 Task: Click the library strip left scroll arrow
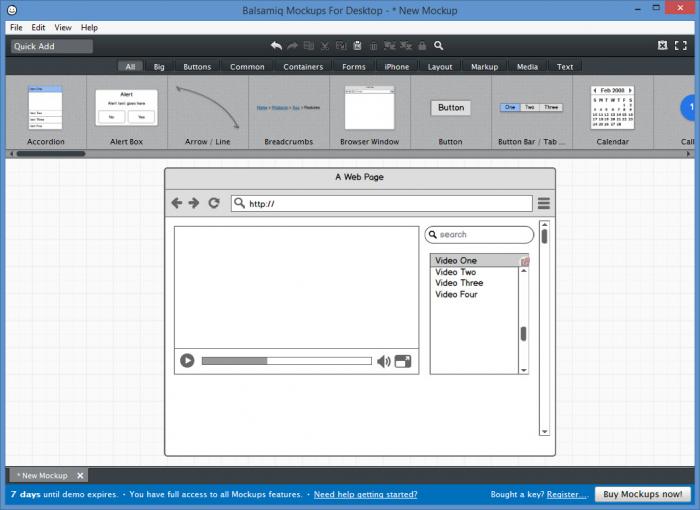[11, 154]
